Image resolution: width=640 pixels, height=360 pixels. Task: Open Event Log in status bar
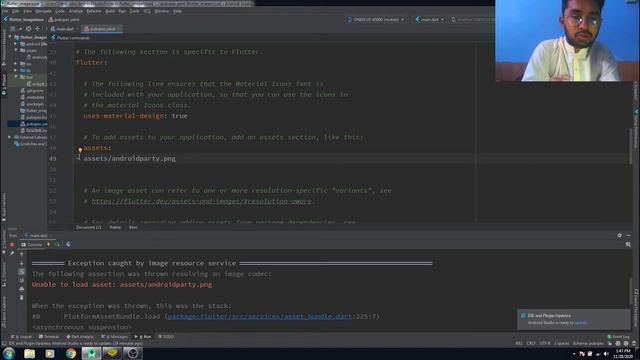(x=618, y=337)
